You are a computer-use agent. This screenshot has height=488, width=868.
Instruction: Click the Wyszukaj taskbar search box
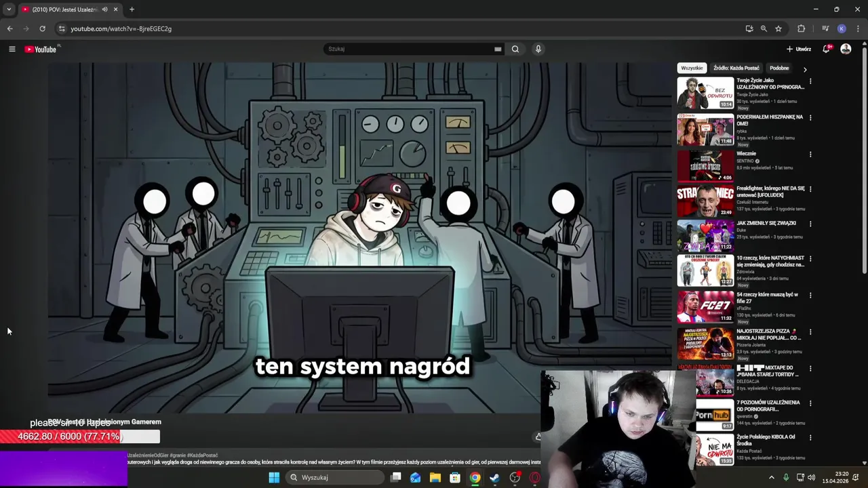pos(334,478)
